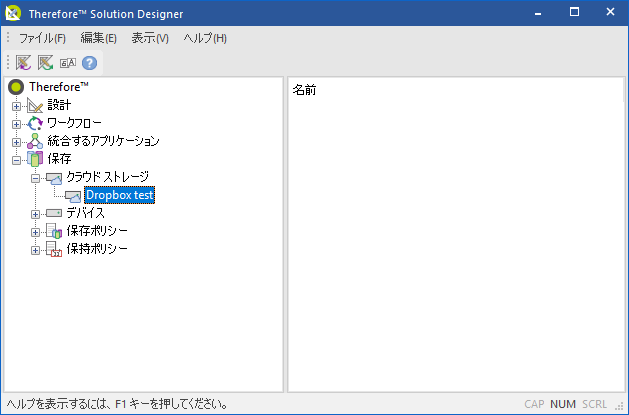Click the SCRL status bar indicator
629x415 pixels.
pos(595,404)
